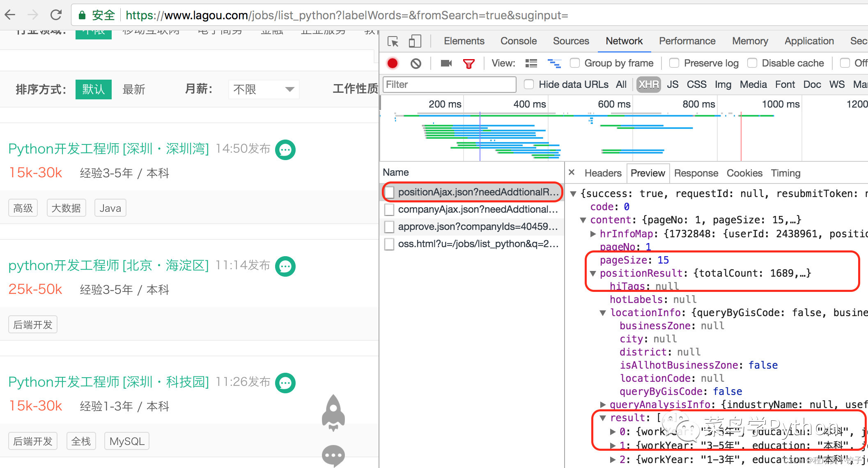868x468 pixels.
Task: Check the oss.html row checkbox
Action: (x=389, y=244)
